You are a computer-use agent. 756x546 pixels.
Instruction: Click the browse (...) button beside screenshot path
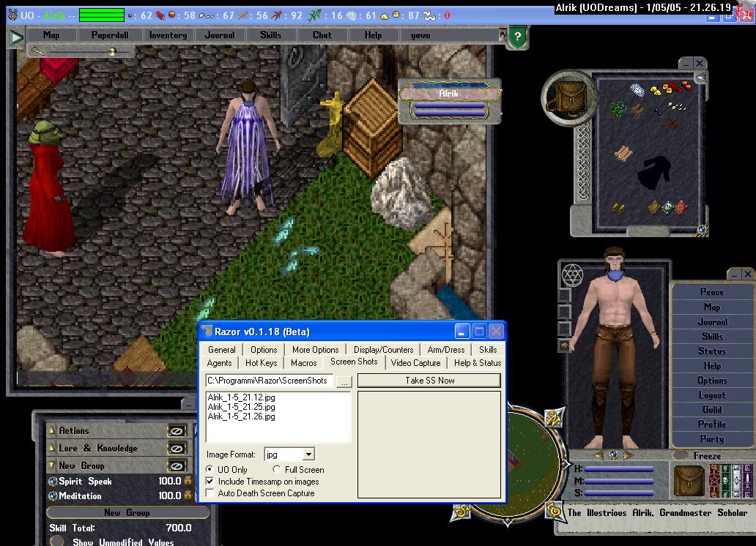click(x=344, y=381)
